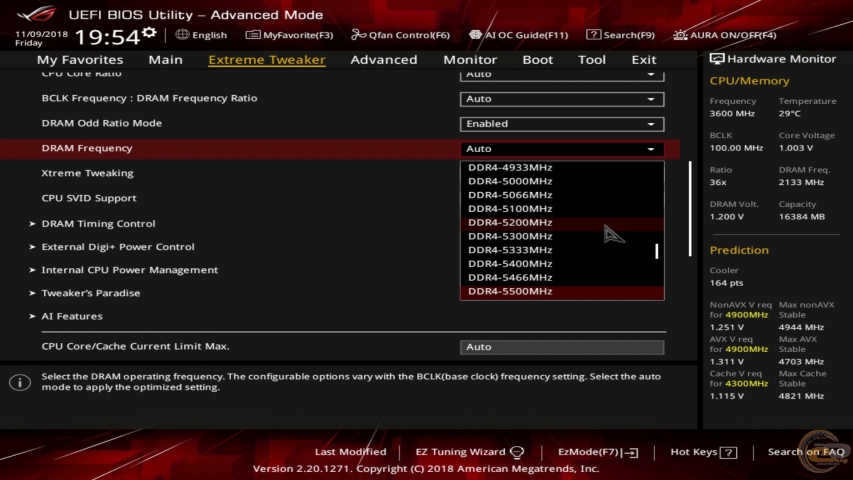This screenshot has width=853, height=480.
Task: Open Qfan Control(F6)
Action: pyautogui.click(x=400, y=35)
